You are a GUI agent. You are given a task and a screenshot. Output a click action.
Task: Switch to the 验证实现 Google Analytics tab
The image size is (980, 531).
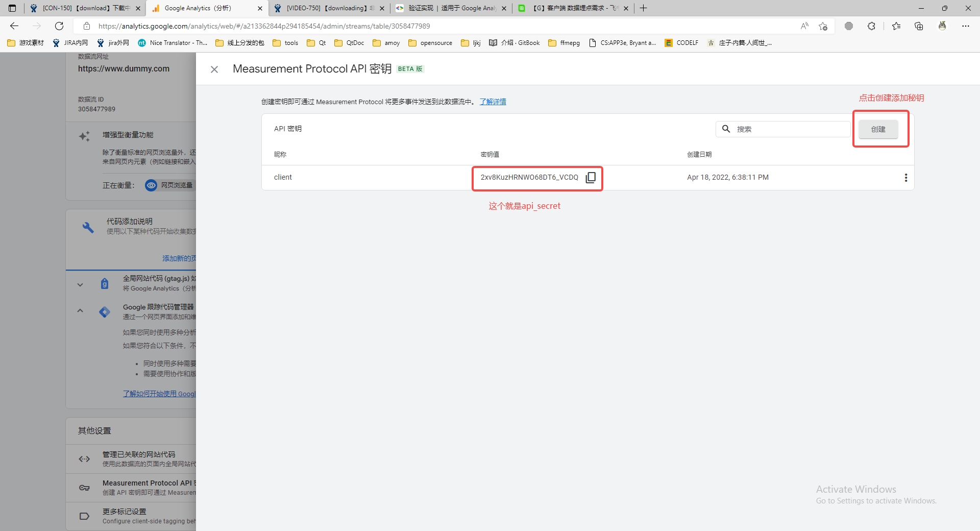coord(451,8)
